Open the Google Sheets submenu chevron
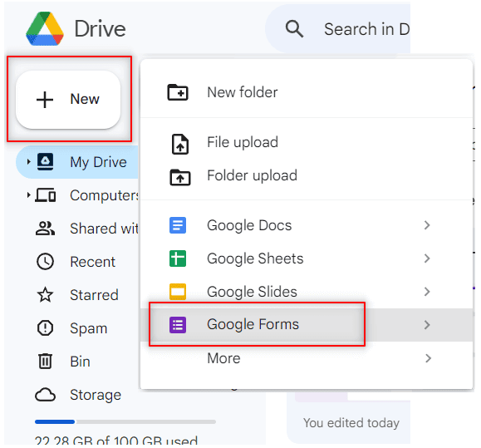Screen dimensions: 481x448 coord(427,258)
